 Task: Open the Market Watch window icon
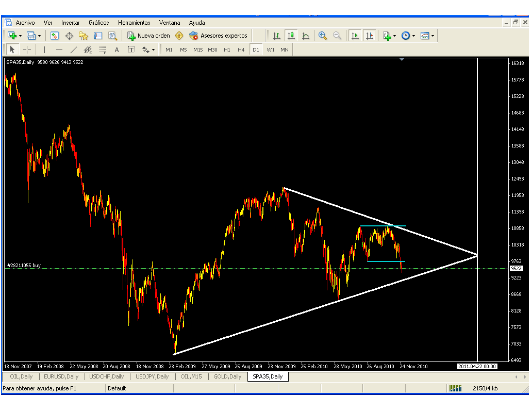(x=54, y=36)
